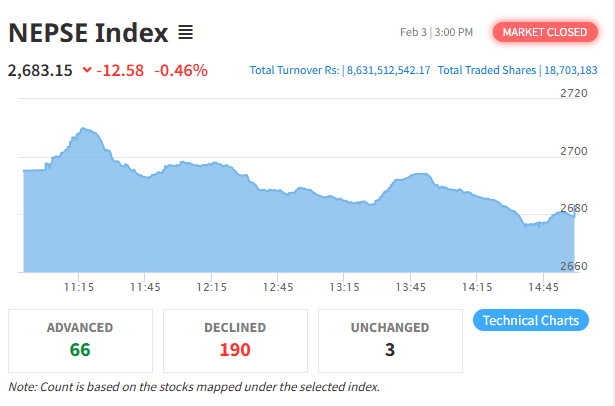
Task: Select the ADVANCED 66 stocks box
Action: coord(80,340)
